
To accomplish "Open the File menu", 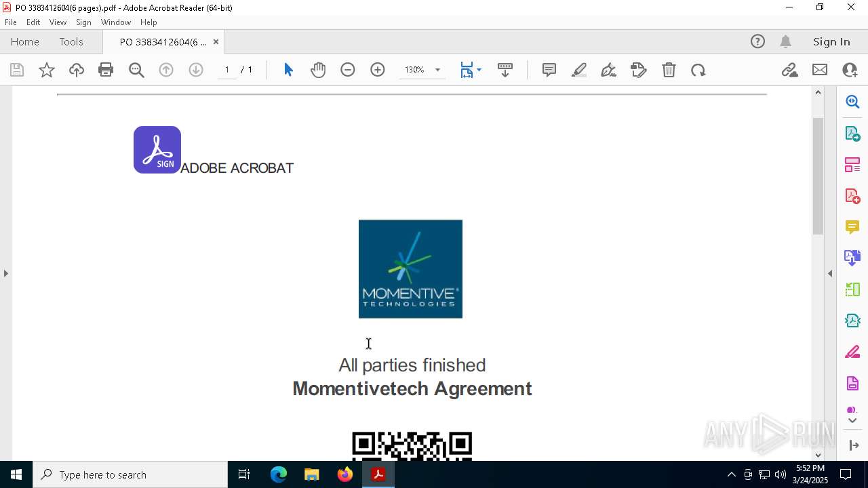I will pyautogui.click(x=11, y=22).
